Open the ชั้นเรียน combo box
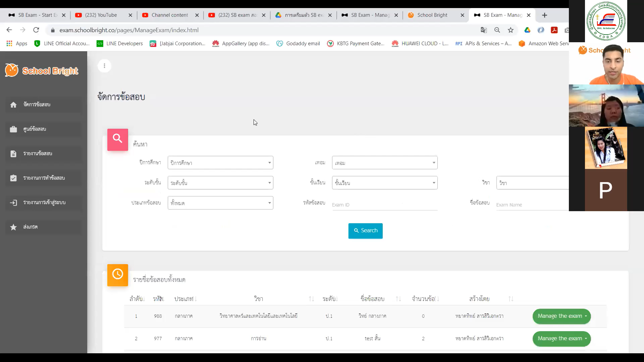 click(385, 183)
